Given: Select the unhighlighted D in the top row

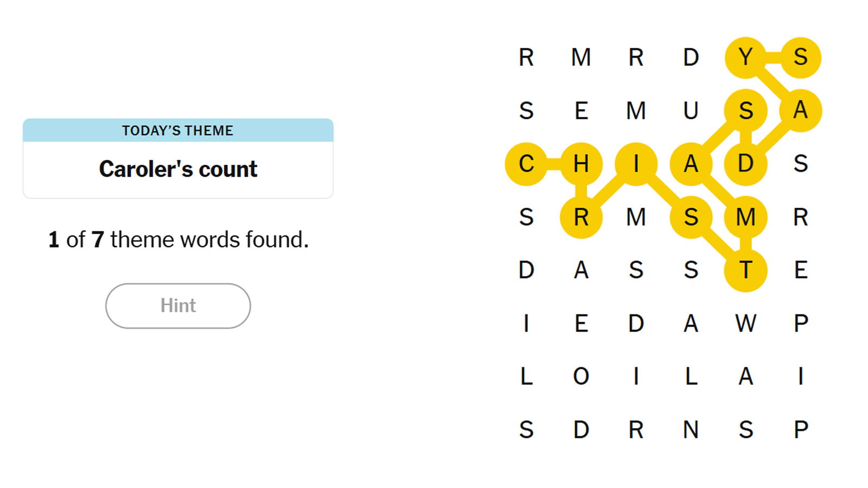Looking at the screenshot, I should (691, 57).
